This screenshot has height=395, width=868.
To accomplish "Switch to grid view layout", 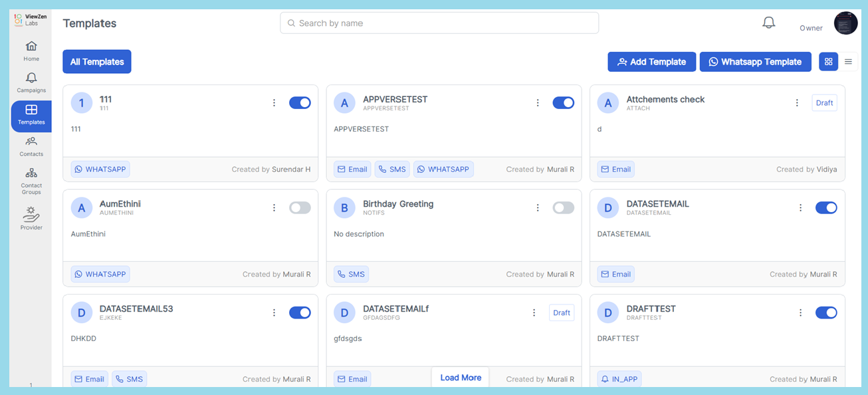I will 828,62.
